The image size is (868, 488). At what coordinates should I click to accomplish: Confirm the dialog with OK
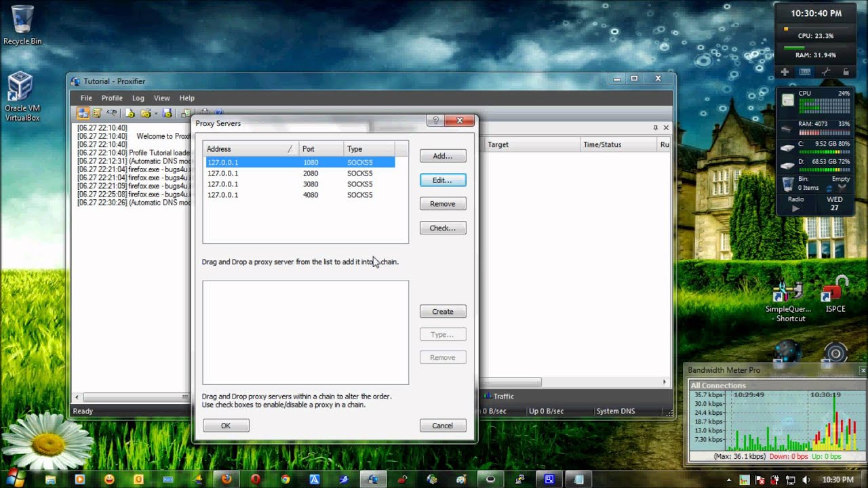[x=226, y=426]
